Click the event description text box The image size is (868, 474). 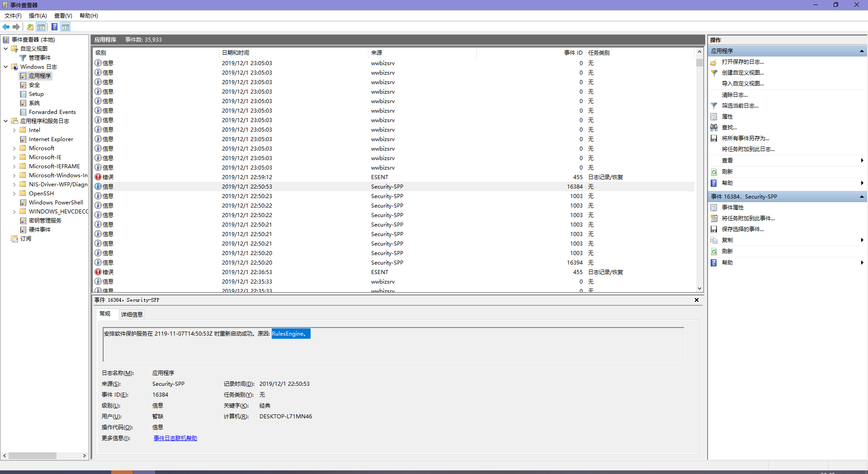point(393,345)
